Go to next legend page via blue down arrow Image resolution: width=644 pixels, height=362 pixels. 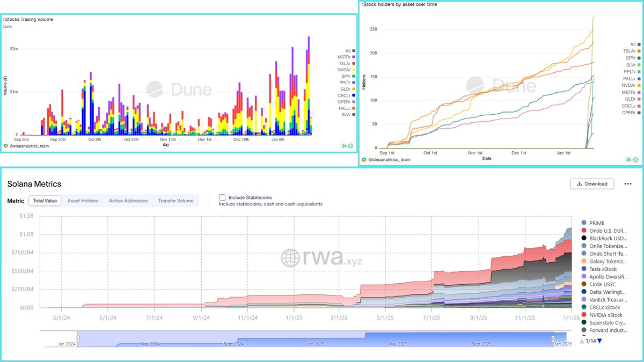[599, 341]
